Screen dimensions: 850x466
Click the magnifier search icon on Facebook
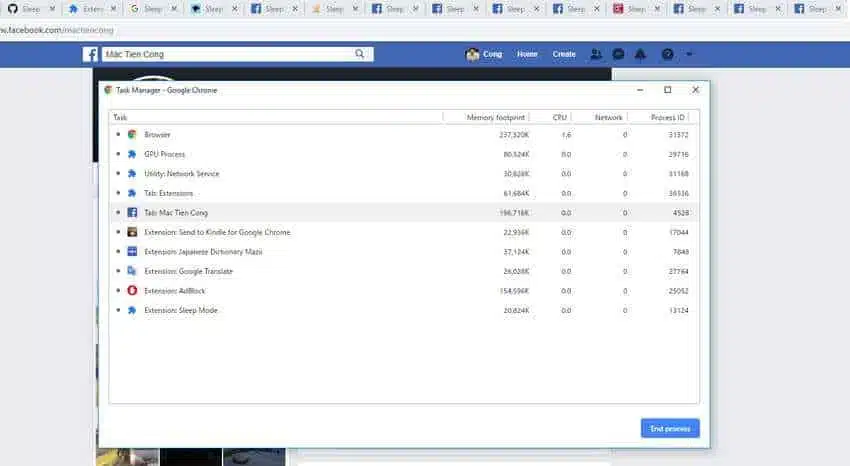[359, 54]
